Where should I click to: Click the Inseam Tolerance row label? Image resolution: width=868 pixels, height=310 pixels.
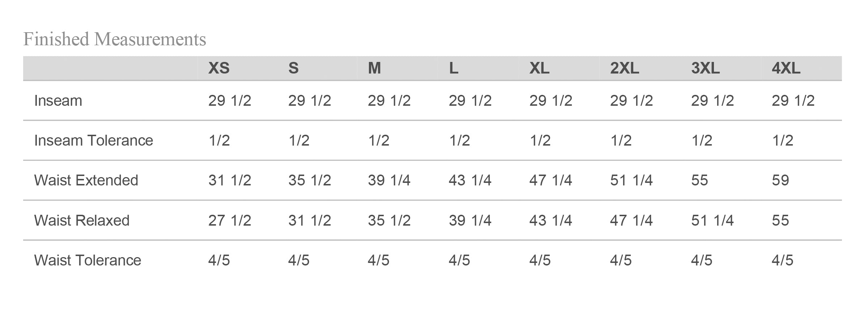(94, 141)
